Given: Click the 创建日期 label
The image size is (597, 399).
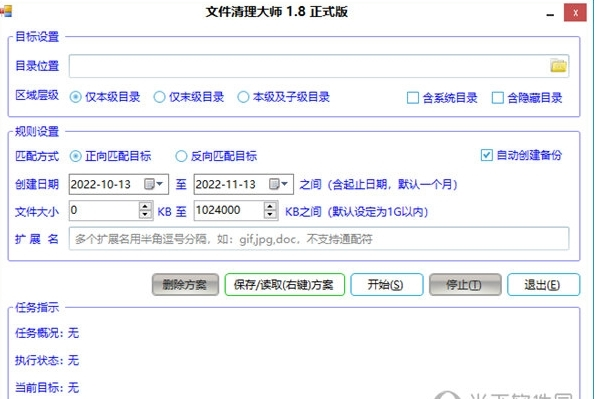Looking at the screenshot, I should pyautogui.click(x=37, y=184).
